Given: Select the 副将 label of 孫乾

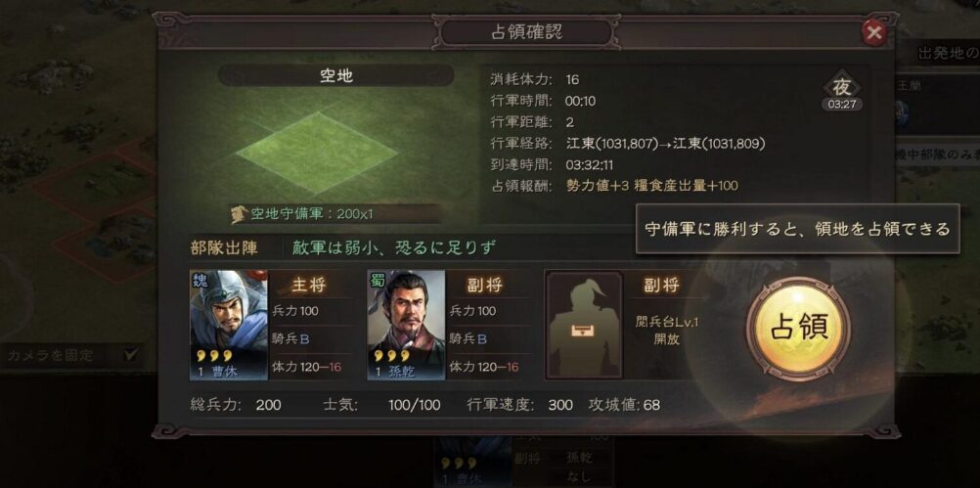Looking at the screenshot, I should [x=486, y=285].
